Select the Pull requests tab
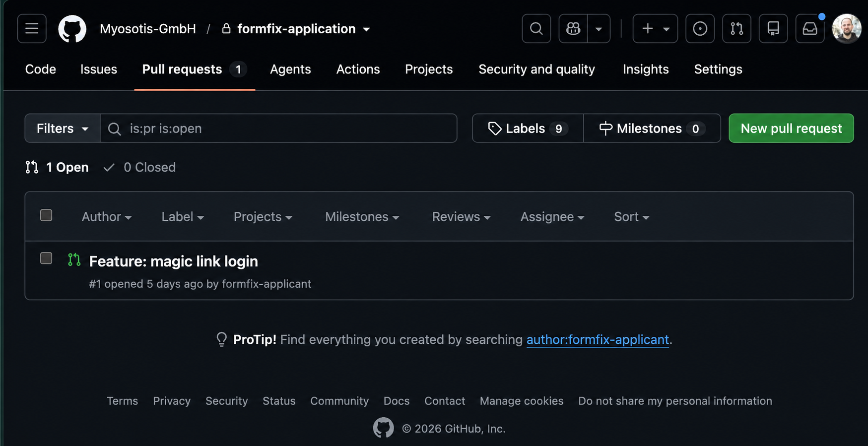This screenshot has width=868, height=446. point(195,69)
